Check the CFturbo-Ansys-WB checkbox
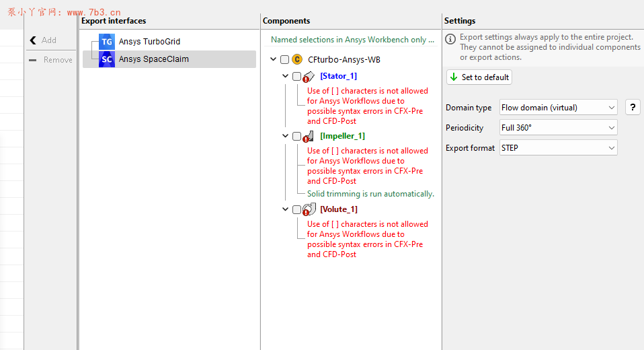The width and height of the screenshot is (644, 350). [285, 60]
